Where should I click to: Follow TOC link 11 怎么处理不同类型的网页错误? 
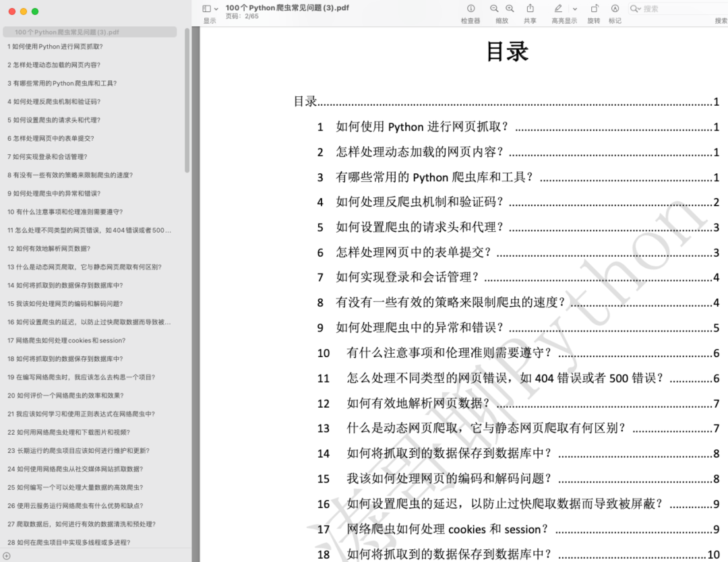tap(518, 378)
